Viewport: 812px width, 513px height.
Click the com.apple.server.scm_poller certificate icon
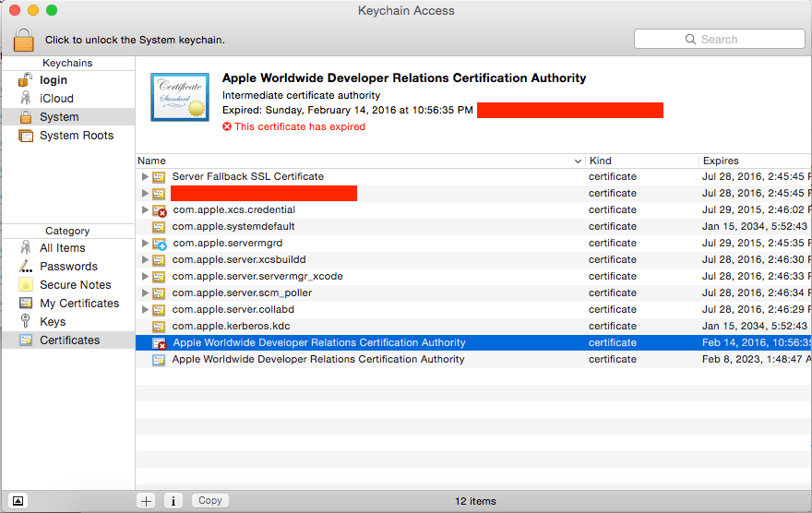click(x=159, y=293)
